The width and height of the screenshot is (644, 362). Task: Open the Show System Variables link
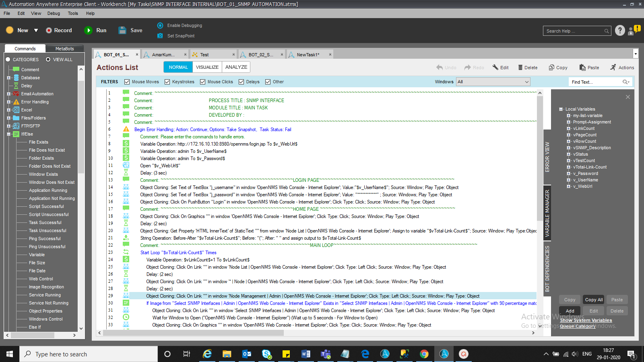click(586, 320)
